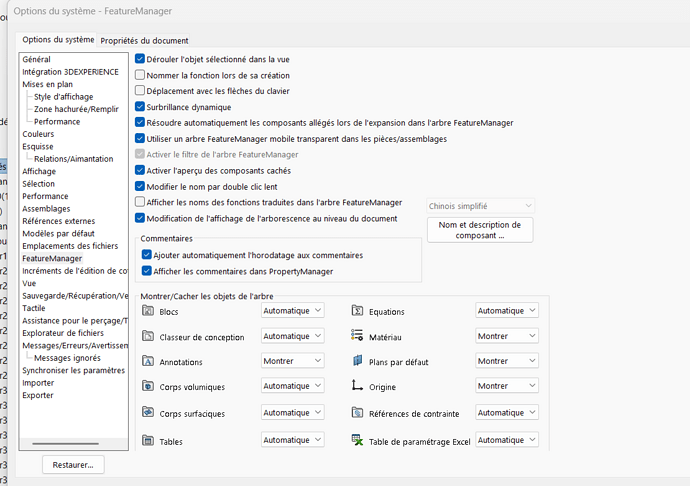The width and height of the screenshot is (690, 486).
Task: Click the Tables icon
Action: [x=148, y=440]
